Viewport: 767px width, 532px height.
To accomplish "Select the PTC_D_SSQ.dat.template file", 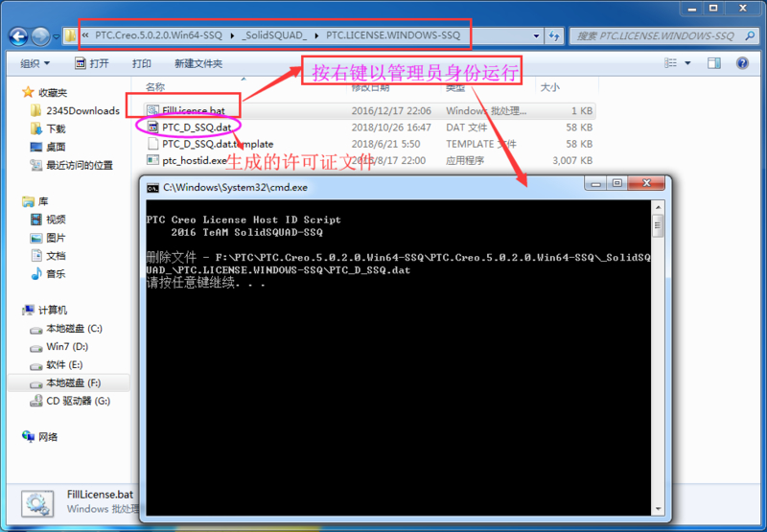I will [370, 144].
